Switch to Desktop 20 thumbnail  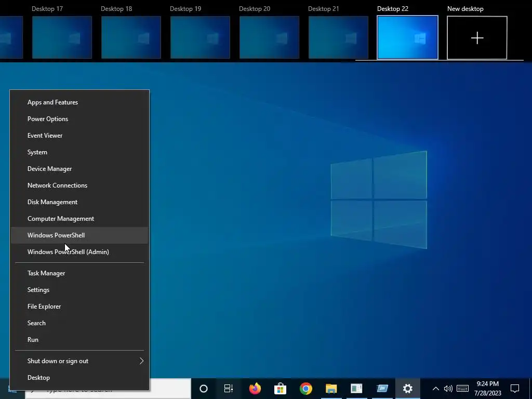270,37
